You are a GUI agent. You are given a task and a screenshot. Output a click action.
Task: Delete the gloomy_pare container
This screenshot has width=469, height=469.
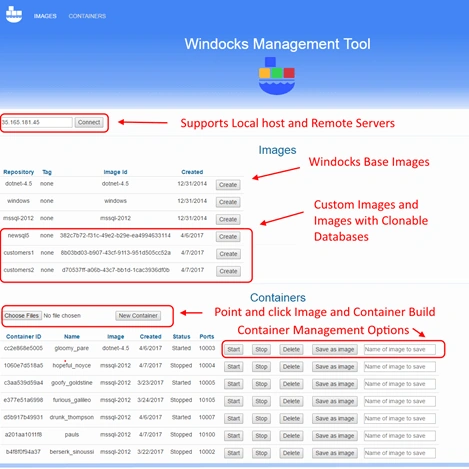pos(291,349)
